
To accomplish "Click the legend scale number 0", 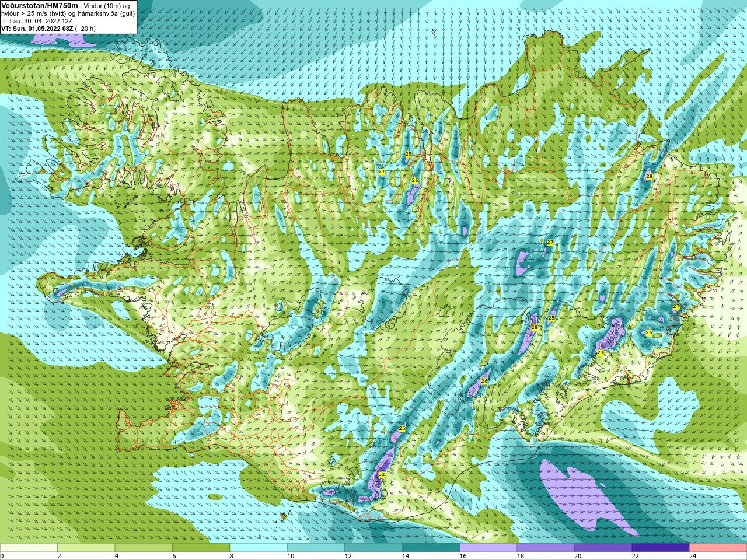I will pyautogui.click(x=2, y=556).
